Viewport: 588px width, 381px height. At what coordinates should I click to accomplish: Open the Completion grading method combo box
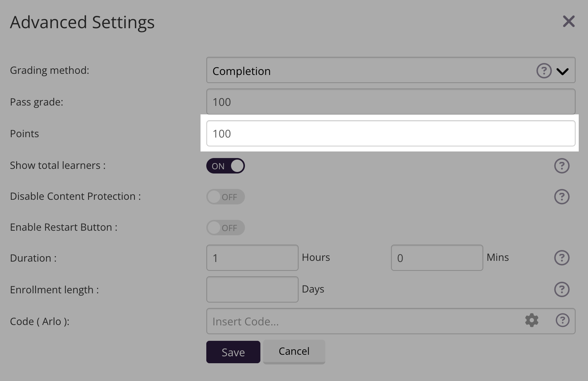pyautogui.click(x=367, y=70)
